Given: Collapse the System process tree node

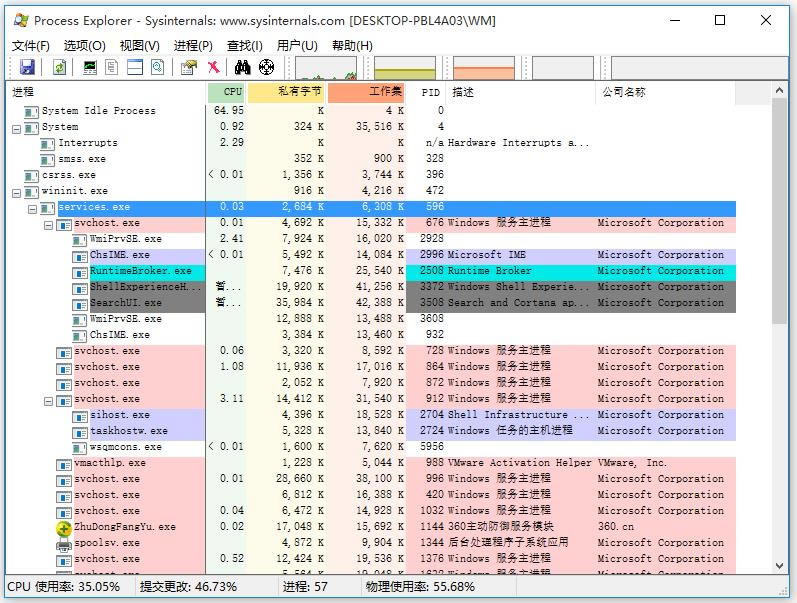Looking at the screenshot, I should (x=16, y=129).
